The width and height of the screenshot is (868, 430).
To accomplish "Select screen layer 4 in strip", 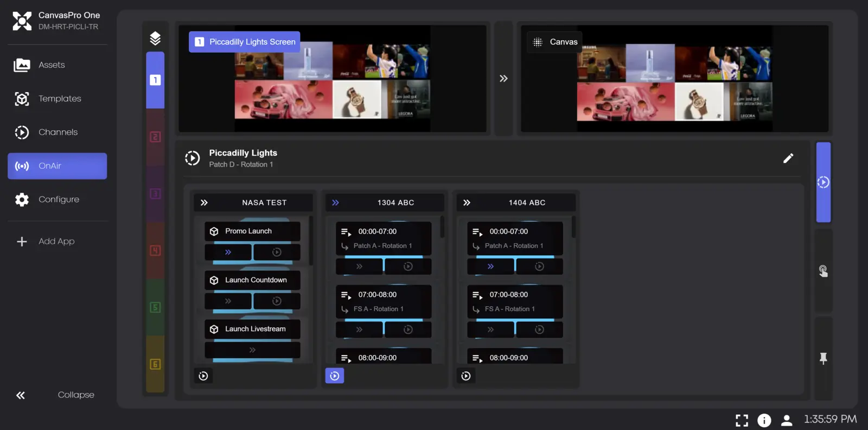I will 155,250.
